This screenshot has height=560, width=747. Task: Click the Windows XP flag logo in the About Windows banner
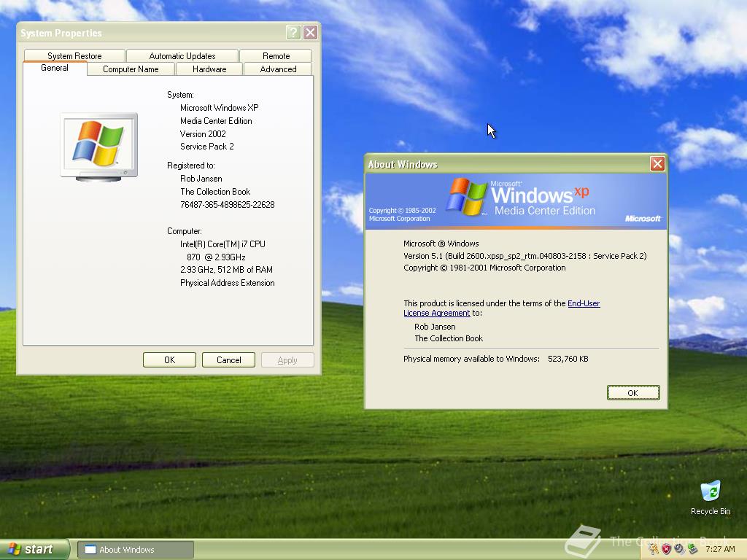click(x=466, y=196)
